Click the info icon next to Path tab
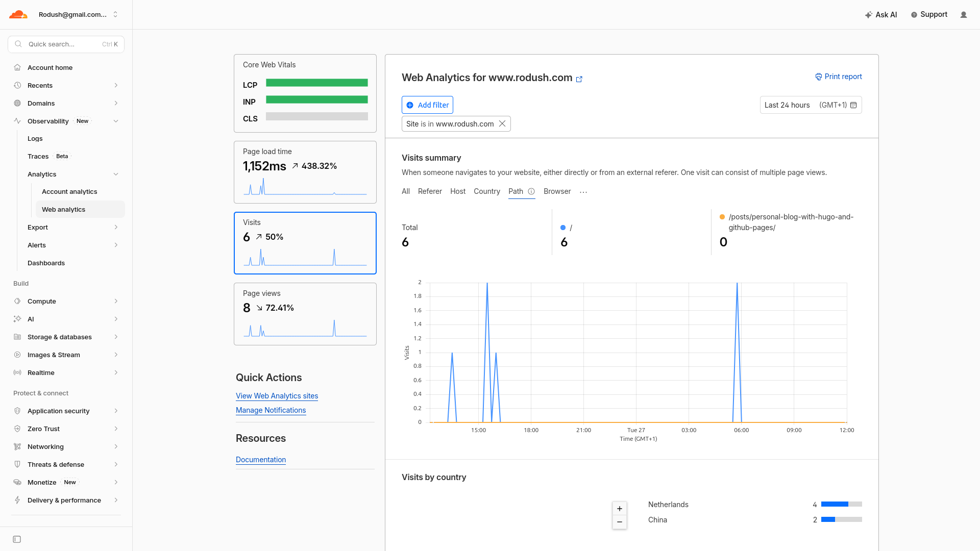This screenshot has width=980, height=551. (x=531, y=191)
